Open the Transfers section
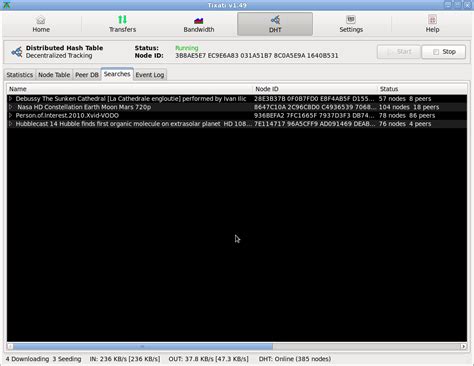The width and height of the screenshot is (474, 366). click(122, 24)
